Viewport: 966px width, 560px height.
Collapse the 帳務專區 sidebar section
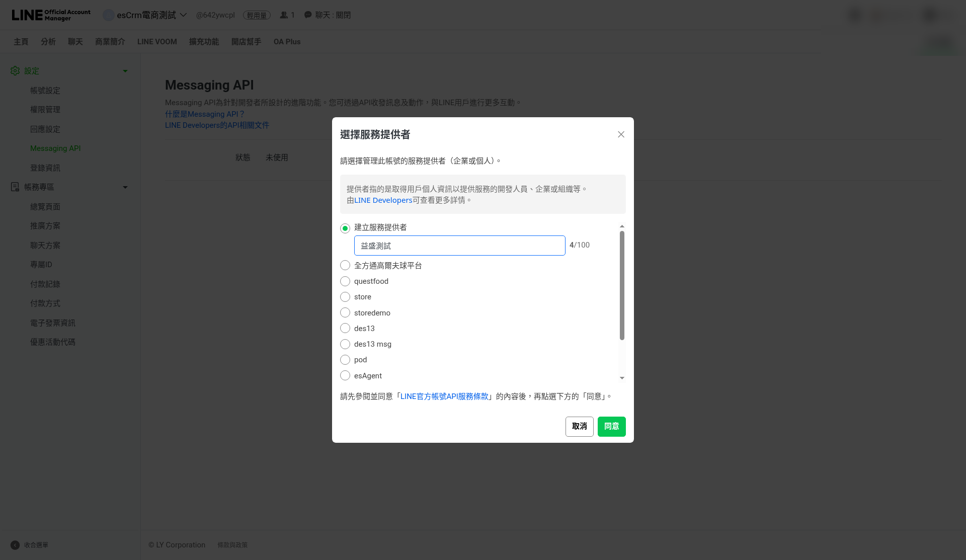[125, 187]
